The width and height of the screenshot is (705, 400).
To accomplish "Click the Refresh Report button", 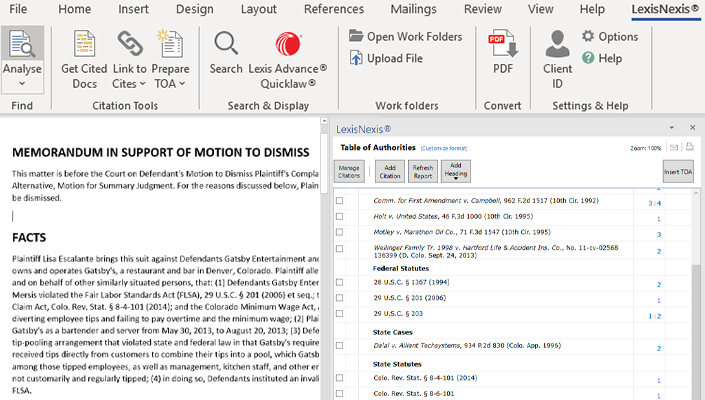I will pyautogui.click(x=423, y=171).
